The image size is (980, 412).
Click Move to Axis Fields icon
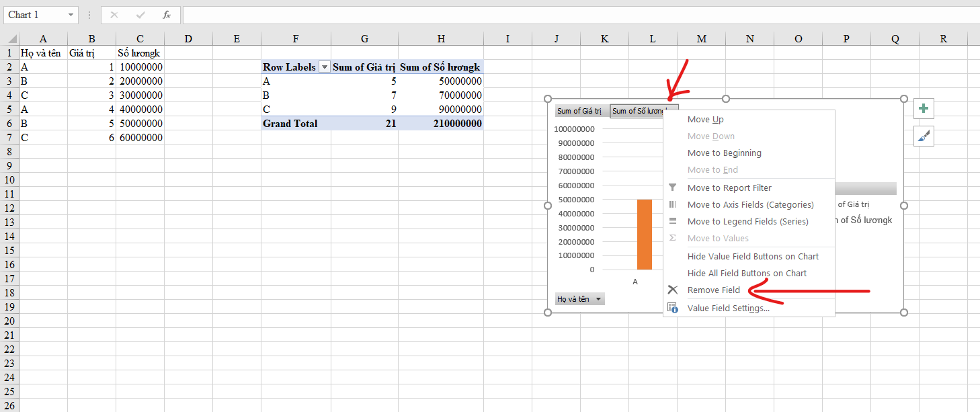672,204
